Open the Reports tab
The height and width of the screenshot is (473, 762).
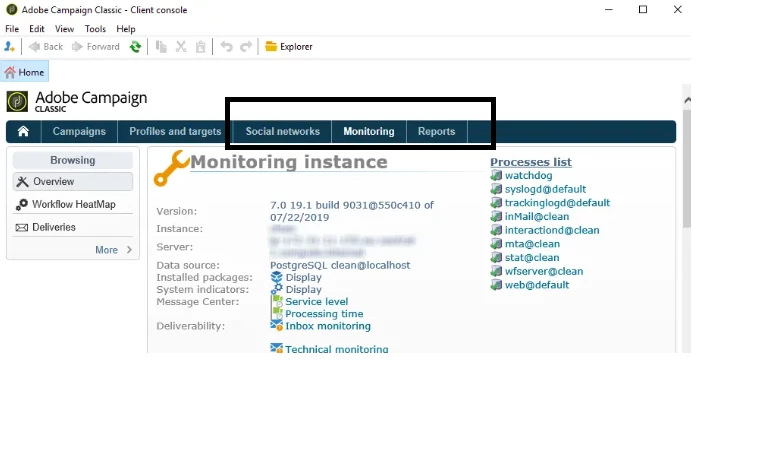[436, 131]
